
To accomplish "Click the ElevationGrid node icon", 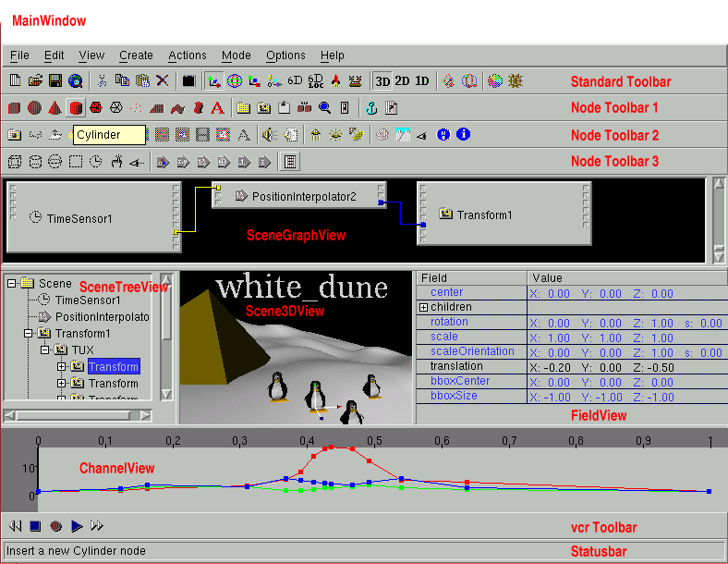I will pos(157,108).
